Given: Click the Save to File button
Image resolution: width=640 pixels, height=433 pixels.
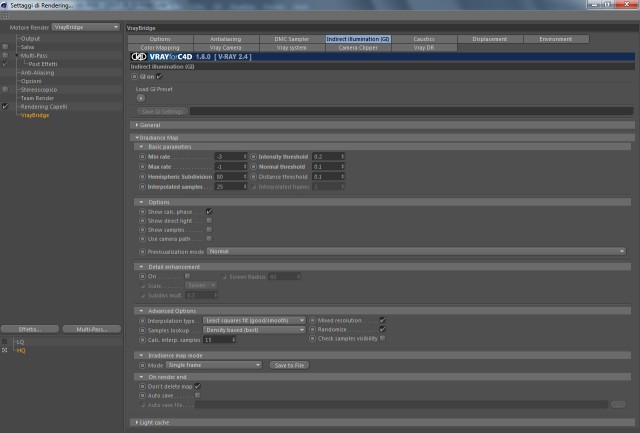Looking at the screenshot, I should click(x=289, y=365).
